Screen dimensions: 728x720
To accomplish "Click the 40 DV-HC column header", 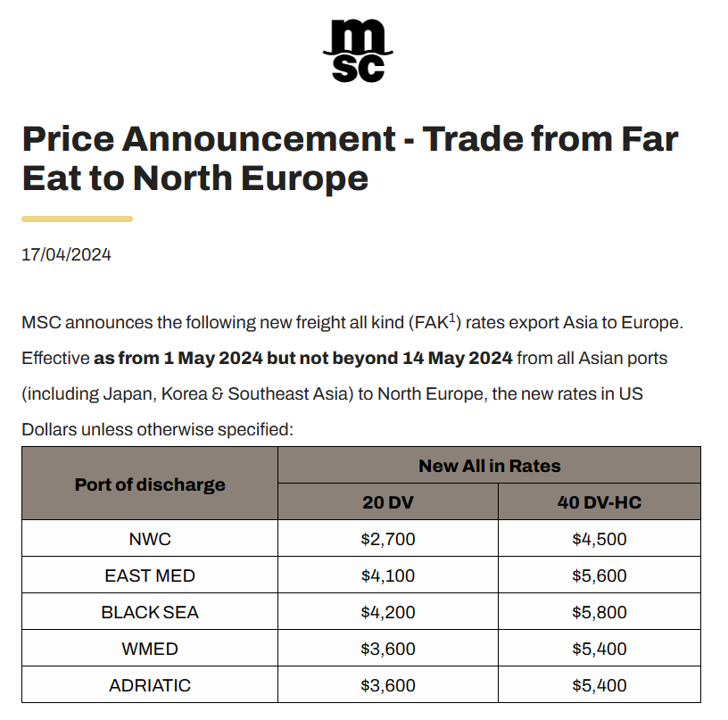I will 600,501.
